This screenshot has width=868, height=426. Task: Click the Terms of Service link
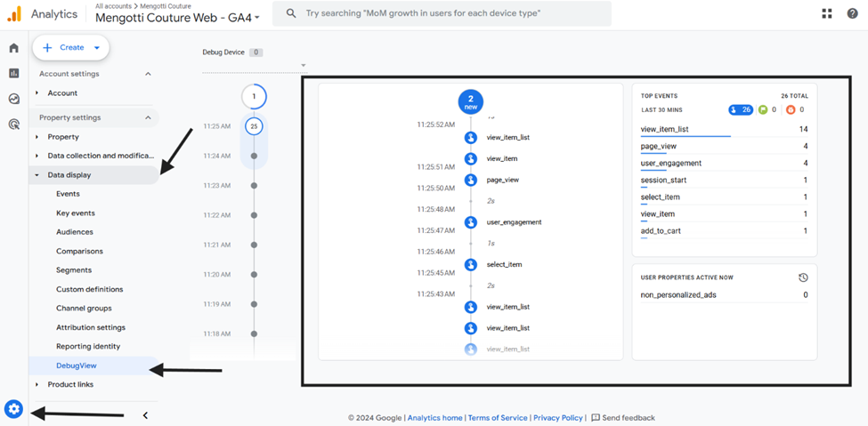click(x=499, y=418)
